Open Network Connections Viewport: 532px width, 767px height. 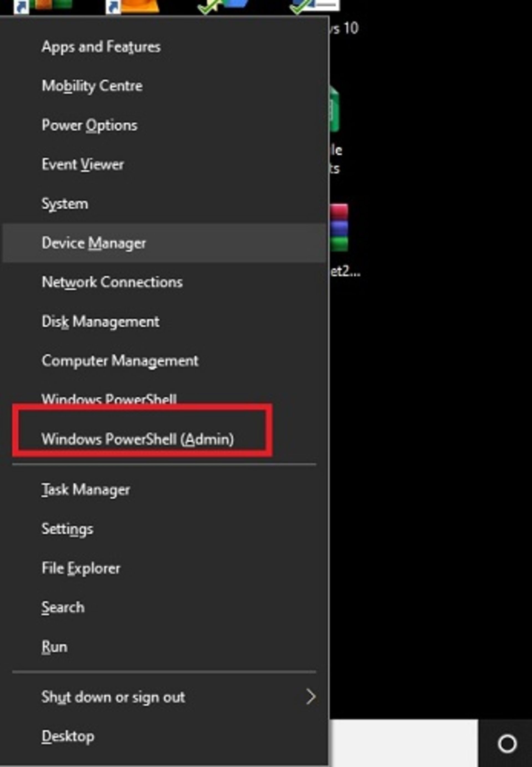(164, 282)
